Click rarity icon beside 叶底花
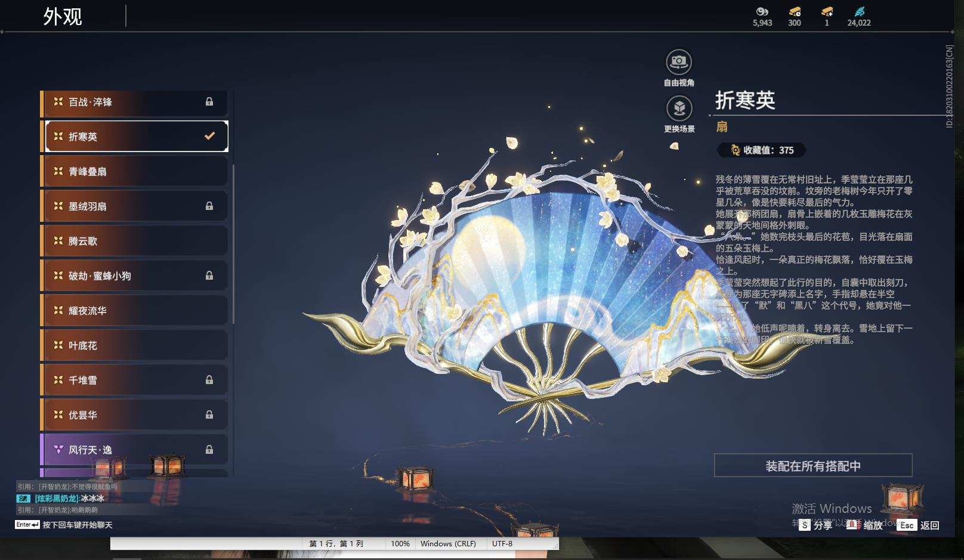The width and height of the screenshot is (964, 560). coord(58,345)
